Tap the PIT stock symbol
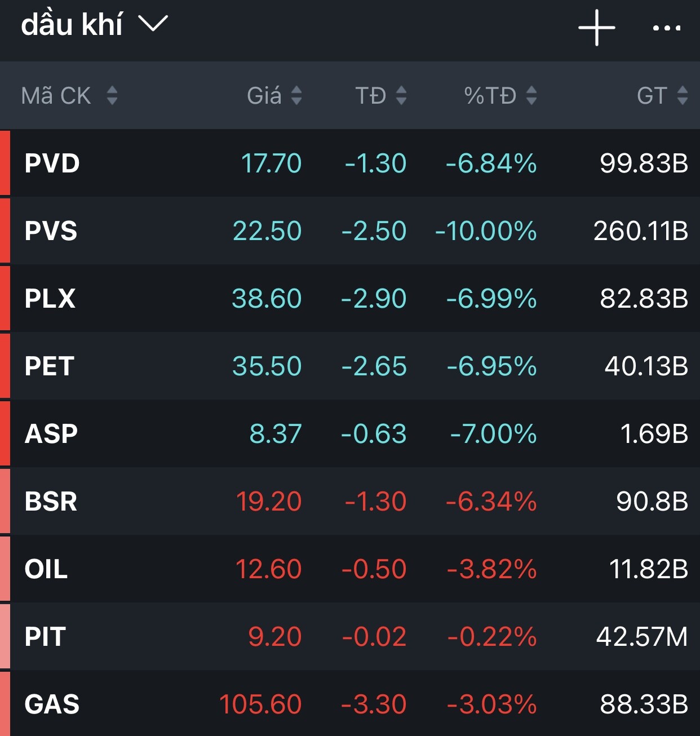 point(45,637)
